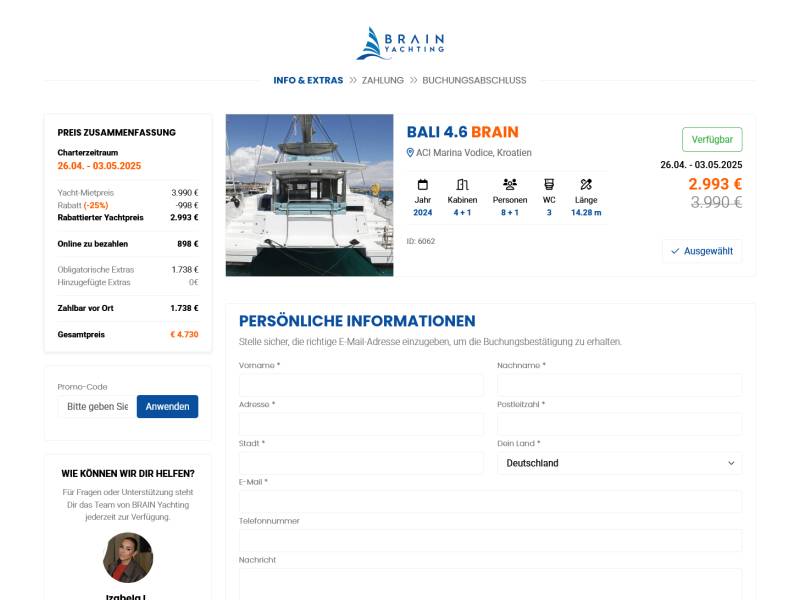
Task: Select the Personen value 8 + 1
Action: (x=510, y=213)
